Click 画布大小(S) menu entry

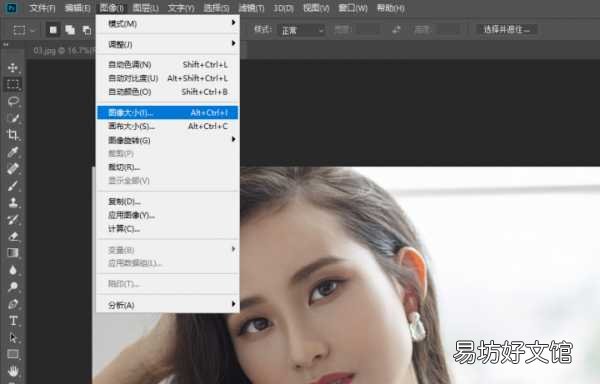pyautogui.click(x=168, y=126)
